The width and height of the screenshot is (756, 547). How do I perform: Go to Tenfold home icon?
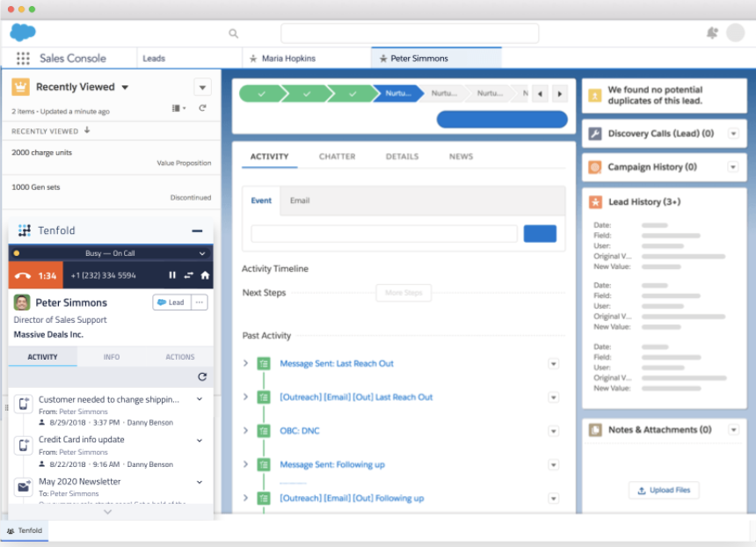point(205,275)
